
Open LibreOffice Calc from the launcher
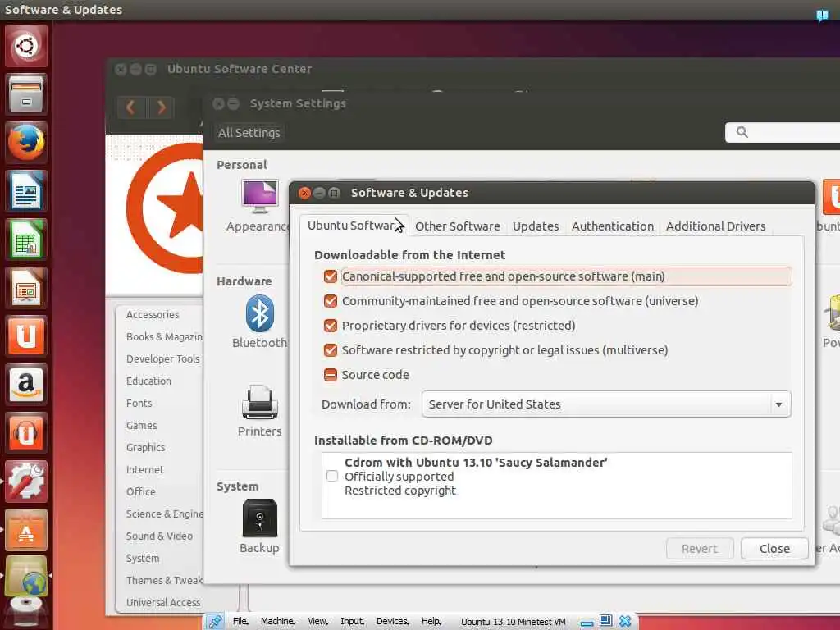click(x=25, y=239)
